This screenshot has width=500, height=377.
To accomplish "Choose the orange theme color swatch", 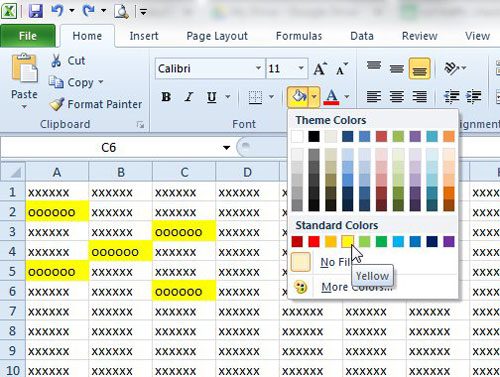I will coord(449,136).
